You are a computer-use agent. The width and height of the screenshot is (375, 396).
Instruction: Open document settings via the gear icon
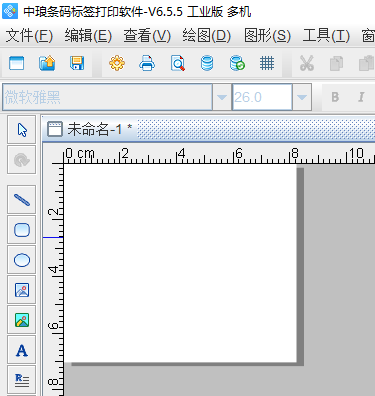[117, 63]
